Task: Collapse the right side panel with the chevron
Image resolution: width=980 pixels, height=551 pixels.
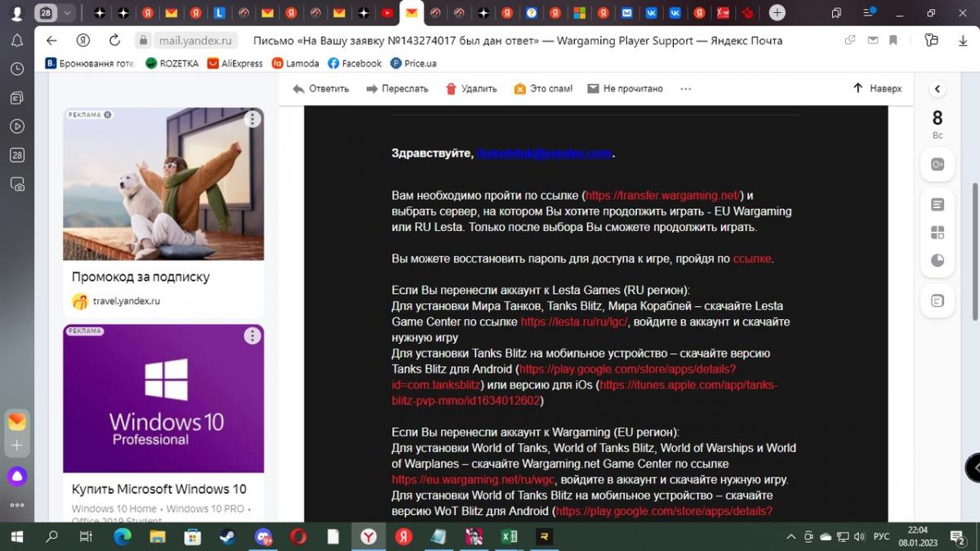Action: 938,89
